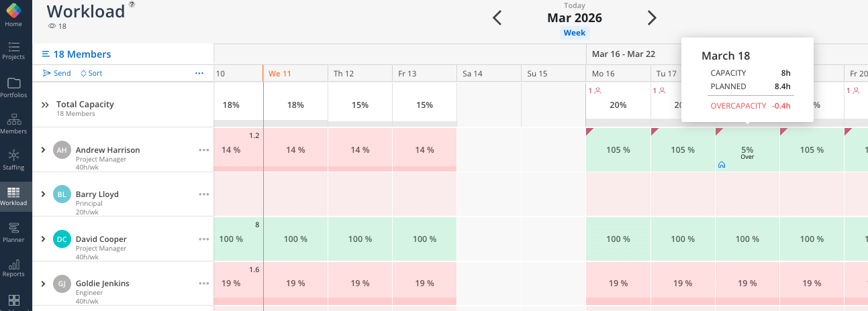Expand Barry Lloyd's workload row
Image resolution: width=868 pixels, height=311 pixels.
pyautogui.click(x=44, y=194)
